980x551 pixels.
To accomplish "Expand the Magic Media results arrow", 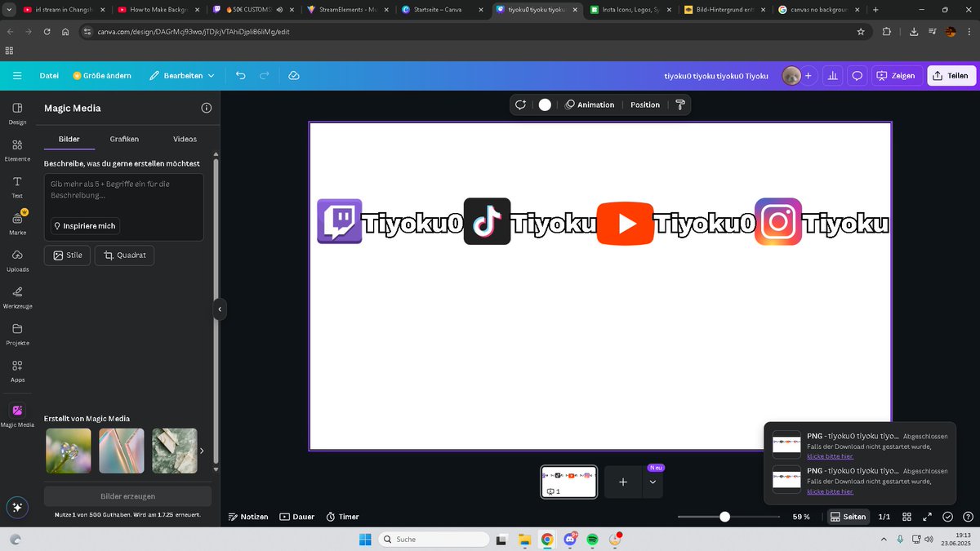I will [202, 450].
